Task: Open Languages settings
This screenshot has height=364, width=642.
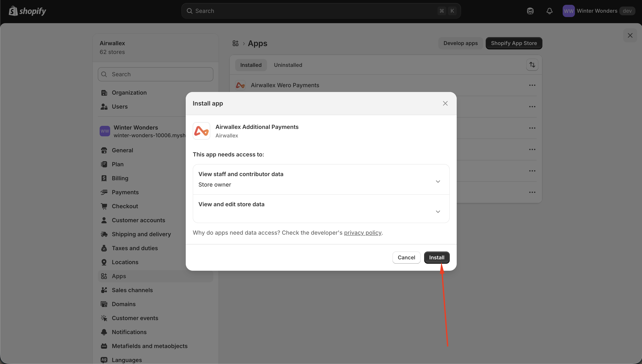Action: 156,360
